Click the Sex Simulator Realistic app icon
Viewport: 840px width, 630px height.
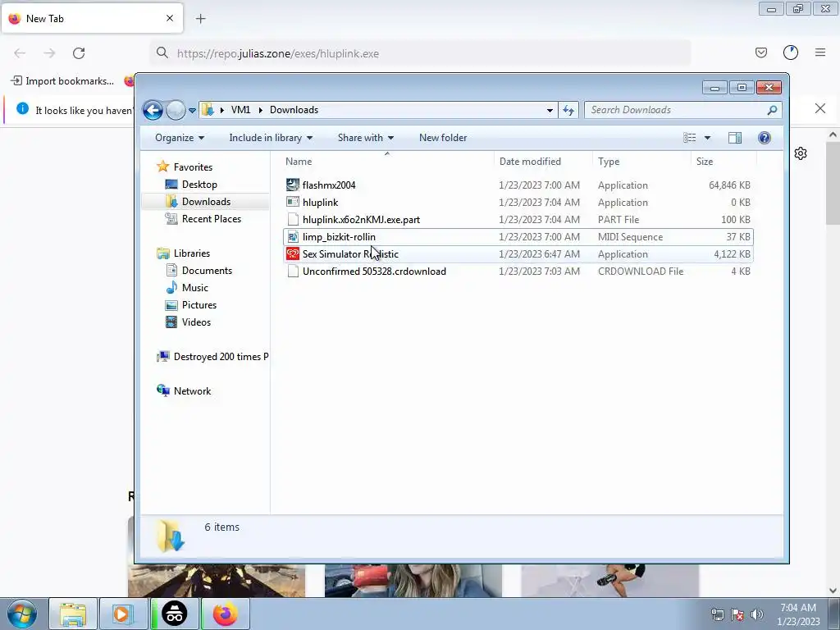(x=293, y=254)
